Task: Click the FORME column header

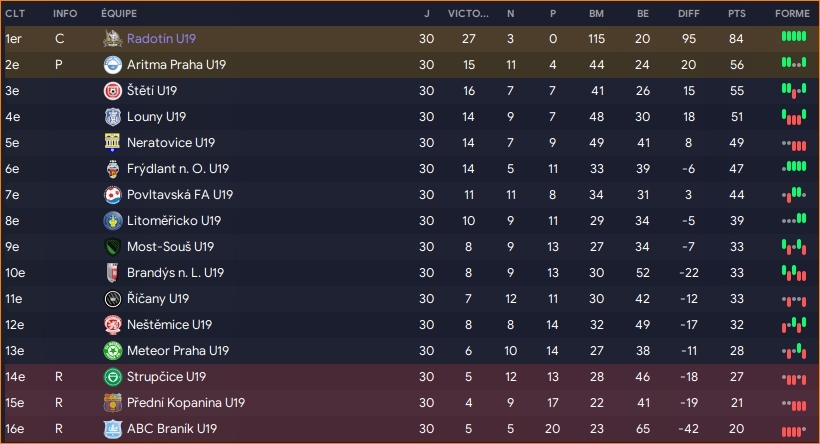Action: tap(792, 14)
